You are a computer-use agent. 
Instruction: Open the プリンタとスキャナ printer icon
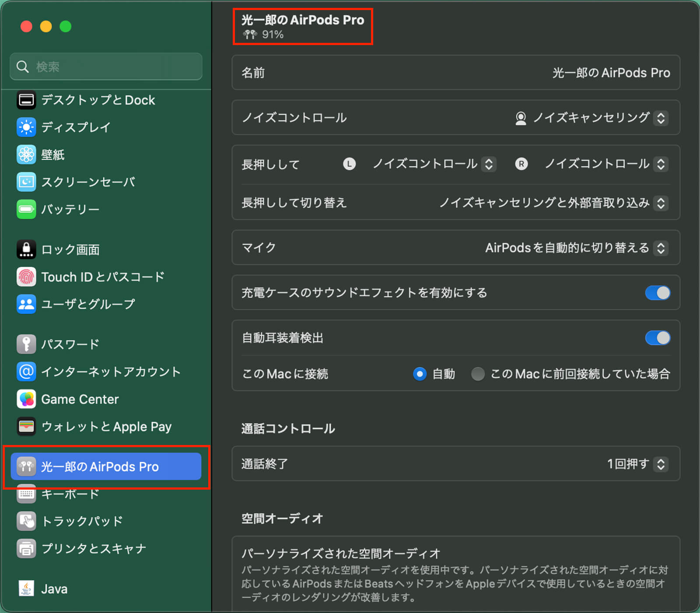[x=26, y=548]
